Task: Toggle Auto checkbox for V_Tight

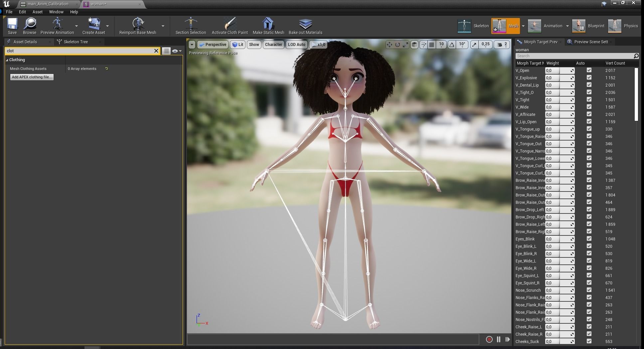Action: tap(589, 100)
